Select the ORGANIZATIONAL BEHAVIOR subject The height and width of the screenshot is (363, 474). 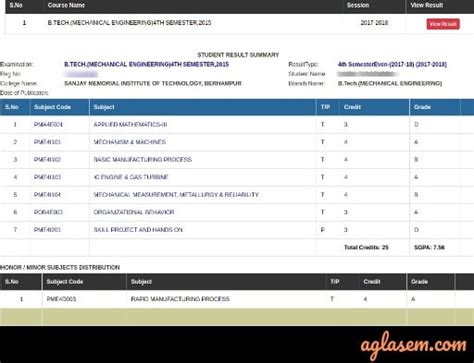(134, 212)
